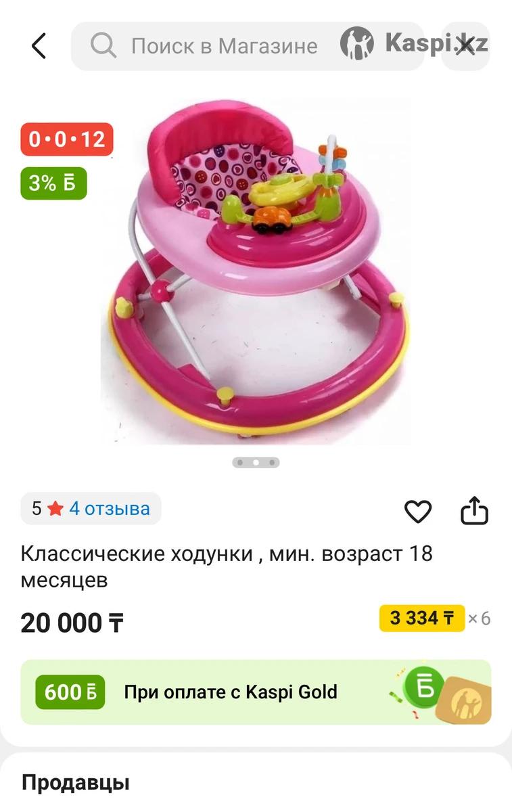Tap the 600 Б bonus badge

click(70, 692)
